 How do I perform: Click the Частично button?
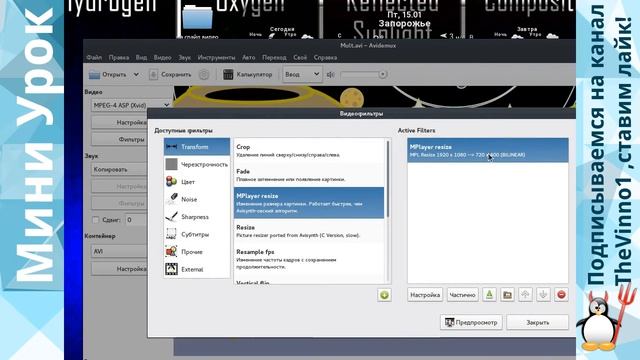pos(462,295)
